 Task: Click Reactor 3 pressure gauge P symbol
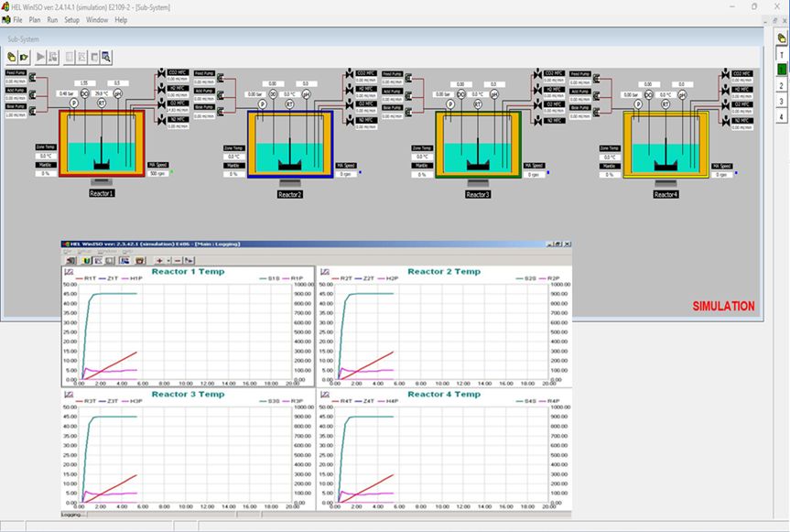(449, 104)
